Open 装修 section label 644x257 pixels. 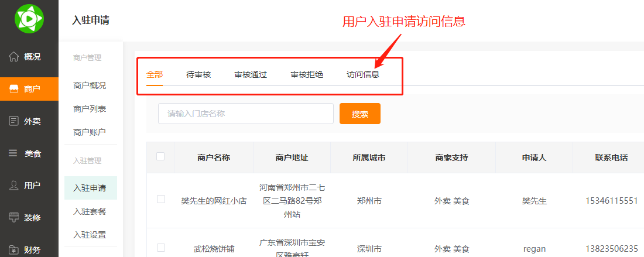point(32,218)
